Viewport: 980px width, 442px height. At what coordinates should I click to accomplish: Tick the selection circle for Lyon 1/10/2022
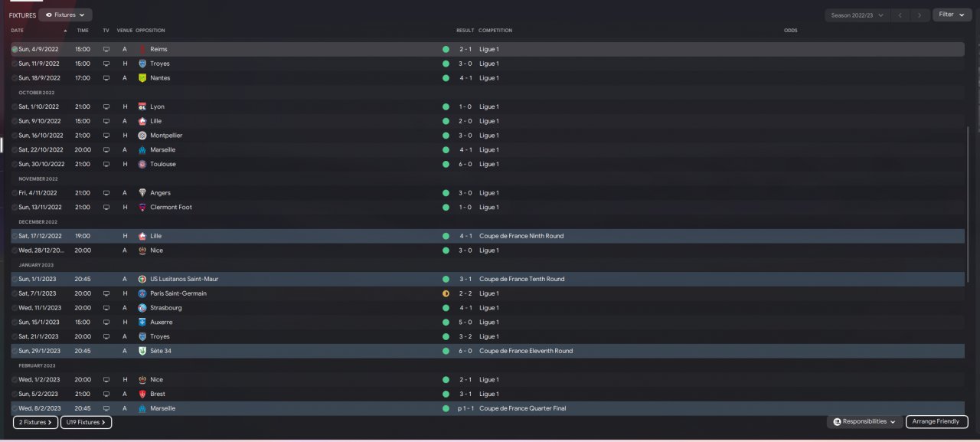[x=15, y=106]
